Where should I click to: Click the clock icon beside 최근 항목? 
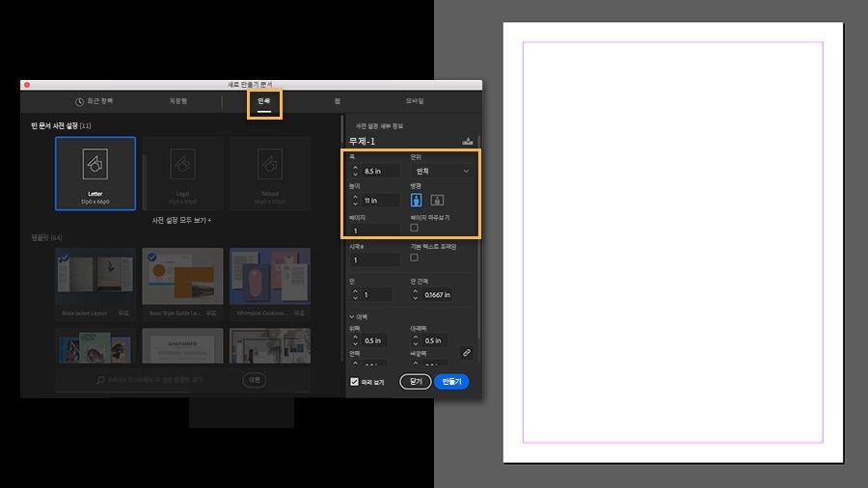click(79, 102)
